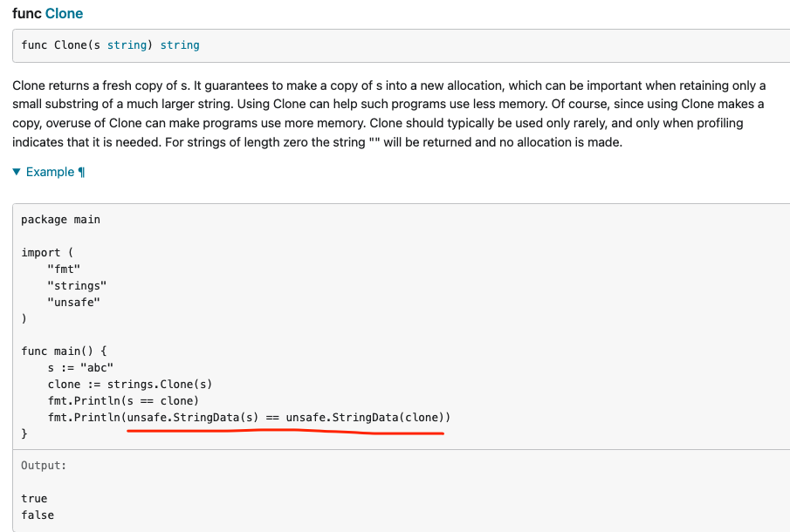Click the 'func' keyword in the heading
This screenshot has height=532, width=790.
click(x=27, y=14)
